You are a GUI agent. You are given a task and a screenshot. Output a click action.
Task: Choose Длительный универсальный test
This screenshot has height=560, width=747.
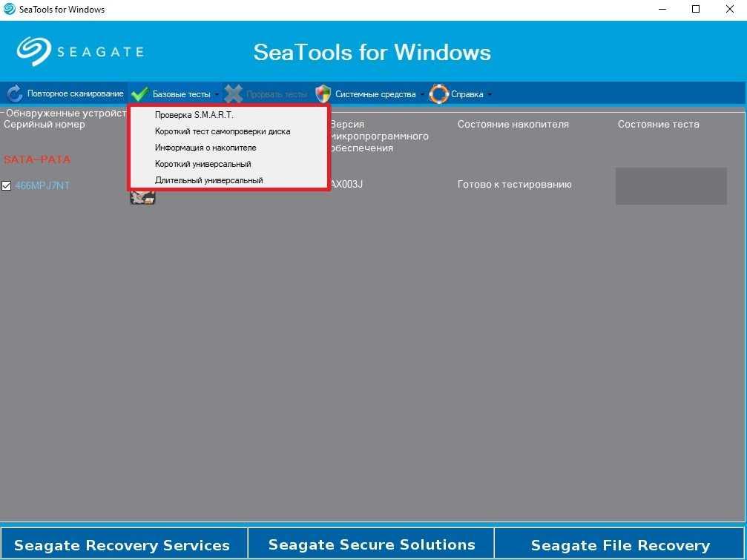coord(228,180)
